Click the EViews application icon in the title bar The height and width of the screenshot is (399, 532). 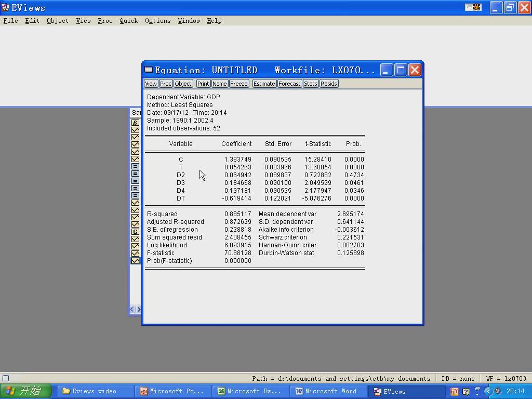pos(5,7)
